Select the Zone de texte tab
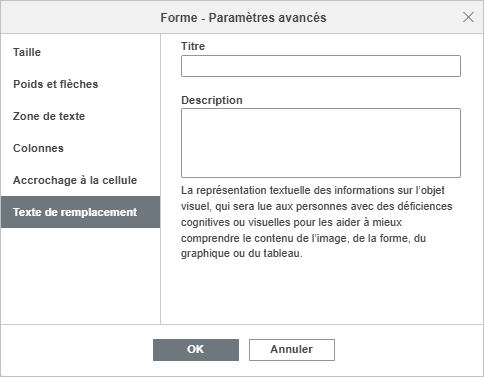484x377 pixels. (x=80, y=116)
